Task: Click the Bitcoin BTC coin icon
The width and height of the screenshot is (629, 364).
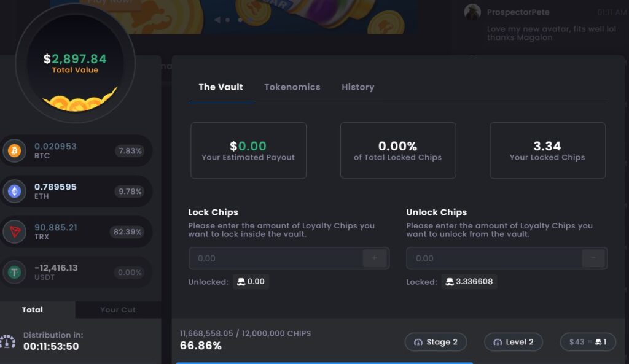Action: (x=15, y=151)
